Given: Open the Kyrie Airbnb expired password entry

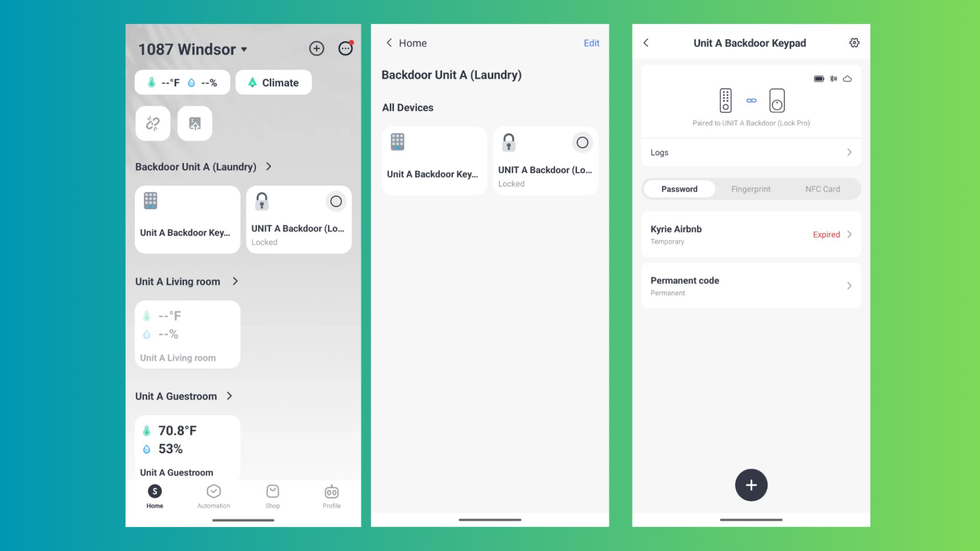Looking at the screenshot, I should (x=751, y=234).
